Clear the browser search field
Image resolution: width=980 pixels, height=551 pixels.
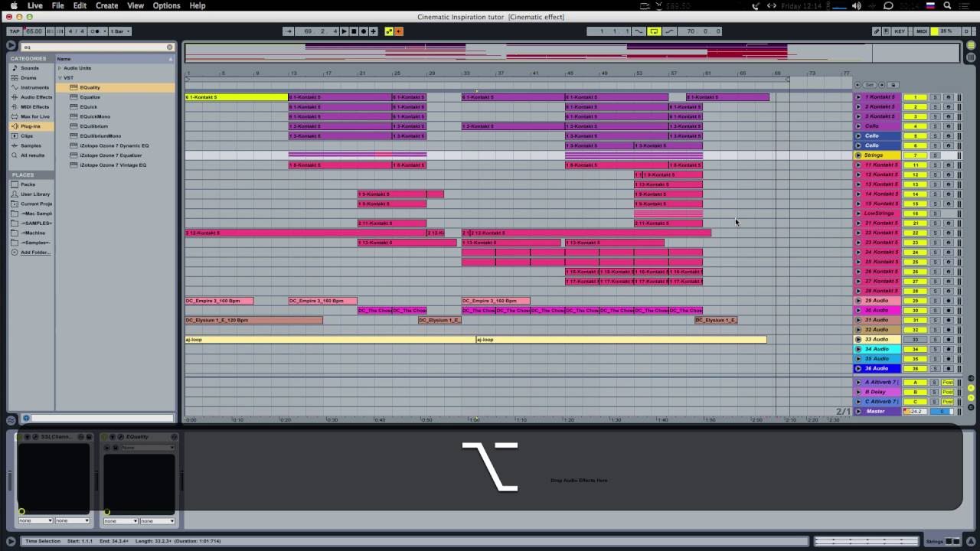(170, 47)
